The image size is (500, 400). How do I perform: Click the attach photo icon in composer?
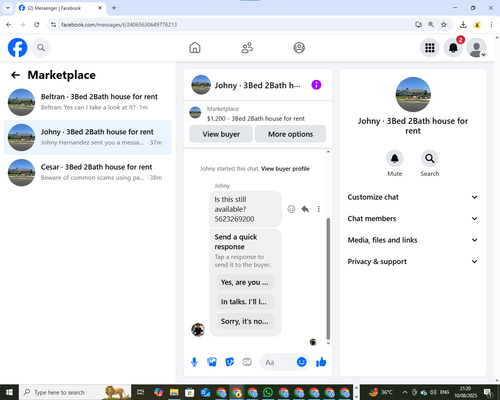click(212, 362)
